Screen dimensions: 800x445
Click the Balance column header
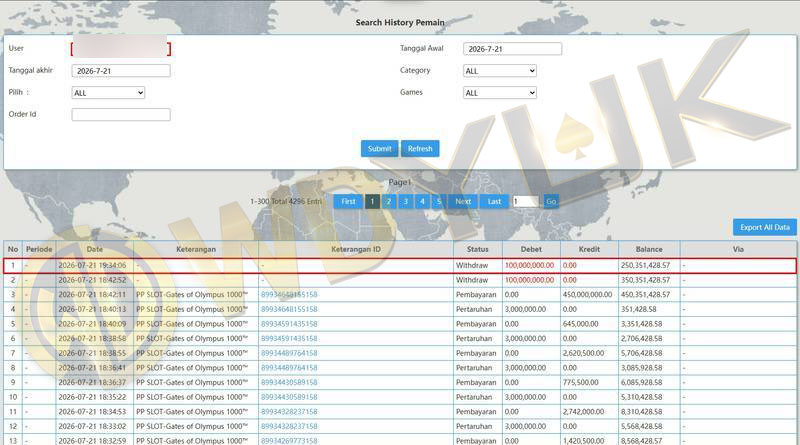[649, 249]
